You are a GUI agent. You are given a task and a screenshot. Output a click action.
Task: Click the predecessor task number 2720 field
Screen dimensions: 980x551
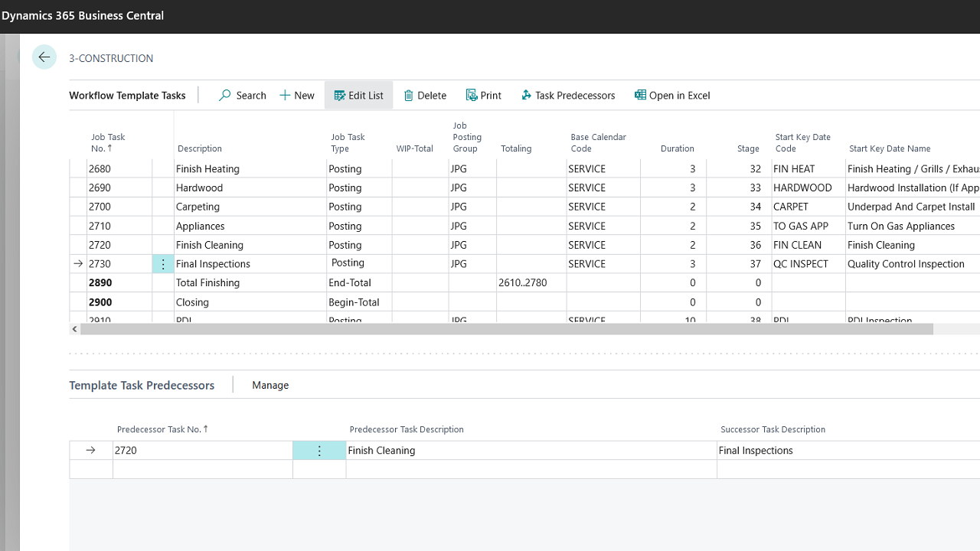click(x=203, y=451)
